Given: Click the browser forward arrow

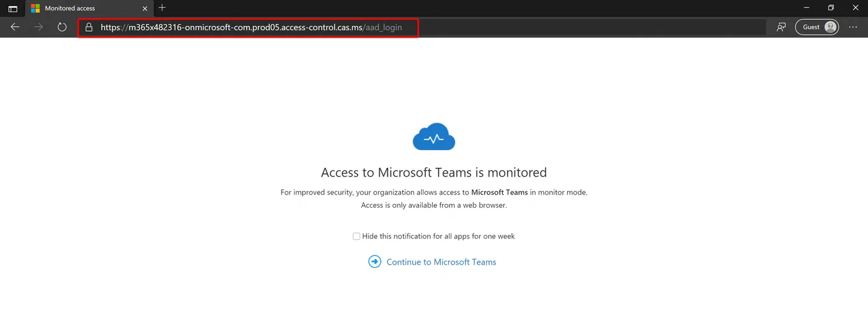Looking at the screenshot, I should click(x=38, y=27).
